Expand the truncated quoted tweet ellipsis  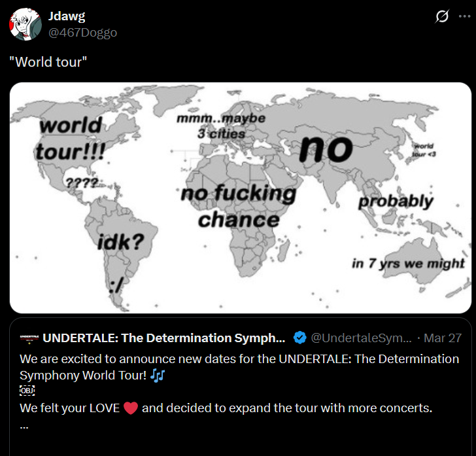point(24,425)
